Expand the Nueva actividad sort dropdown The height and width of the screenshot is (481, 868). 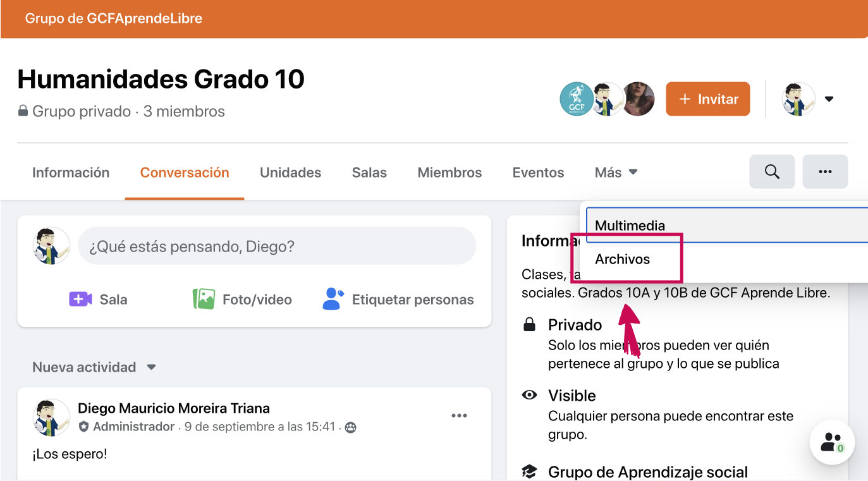pyautogui.click(x=94, y=367)
